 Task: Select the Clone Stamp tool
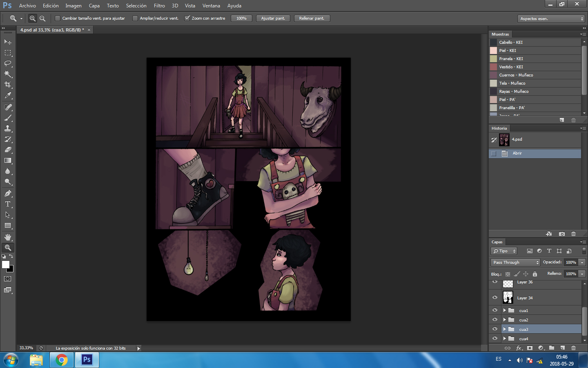point(8,128)
